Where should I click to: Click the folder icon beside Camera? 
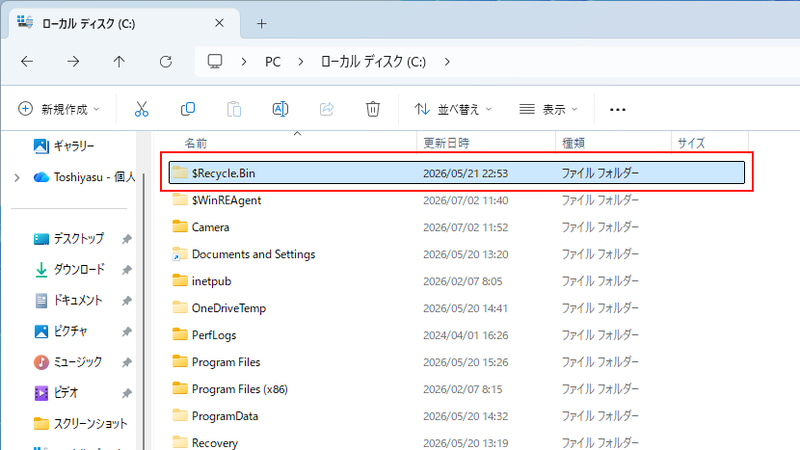tap(180, 226)
